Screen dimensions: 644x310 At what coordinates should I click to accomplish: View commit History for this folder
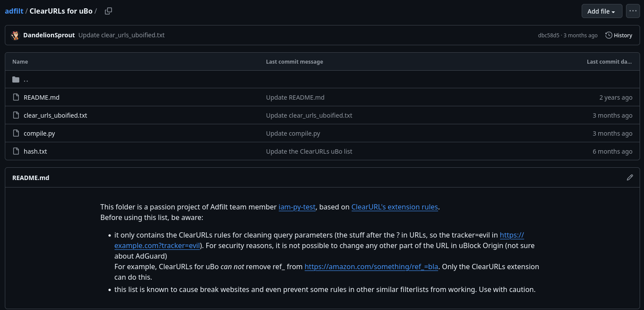619,35
